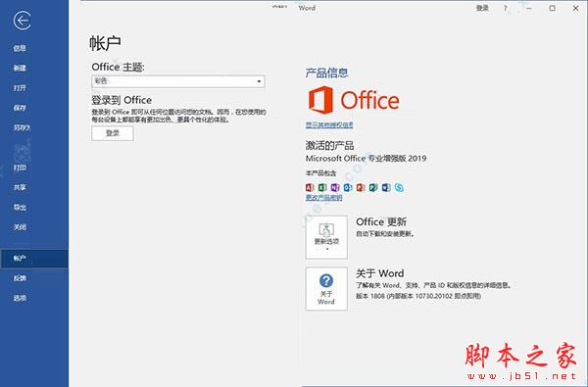Click the Excel icon in included products
The height and width of the screenshot is (387, 588).
(322, 187)
